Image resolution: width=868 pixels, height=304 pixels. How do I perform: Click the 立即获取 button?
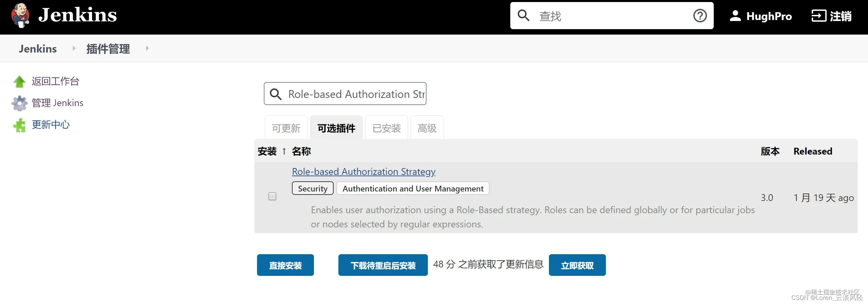[x=577, y=265]
